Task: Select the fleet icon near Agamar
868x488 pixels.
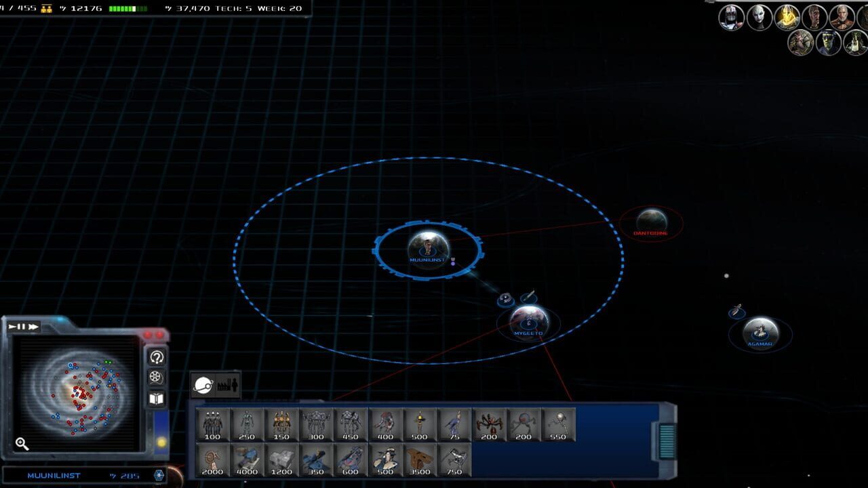Action: 737,311
